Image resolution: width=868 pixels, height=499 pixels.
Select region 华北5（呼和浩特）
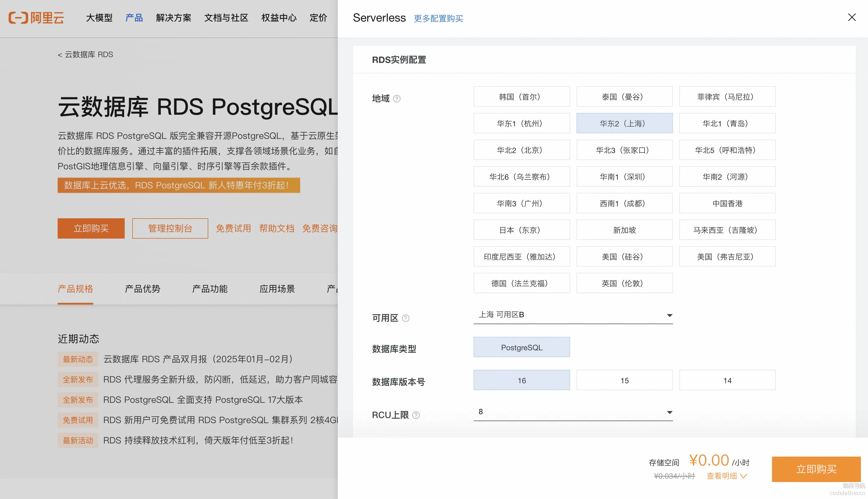click(x=727, y=150)
